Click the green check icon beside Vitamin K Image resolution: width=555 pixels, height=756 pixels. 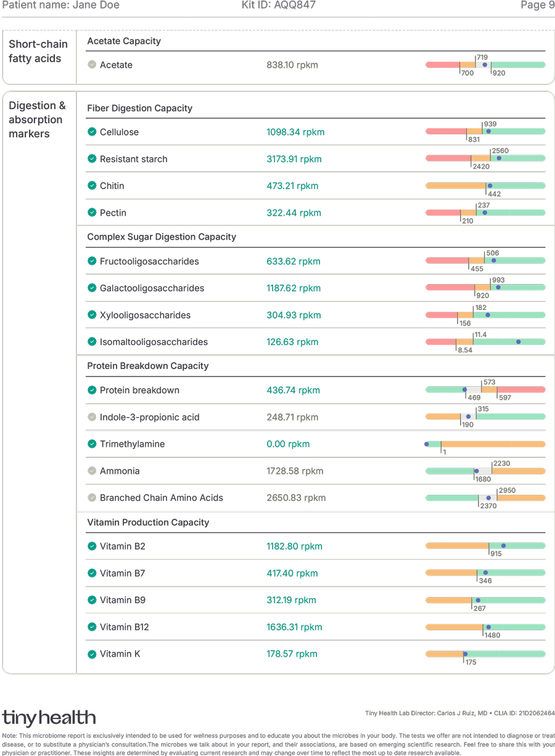pyautogui.click(x=92, y=654)
